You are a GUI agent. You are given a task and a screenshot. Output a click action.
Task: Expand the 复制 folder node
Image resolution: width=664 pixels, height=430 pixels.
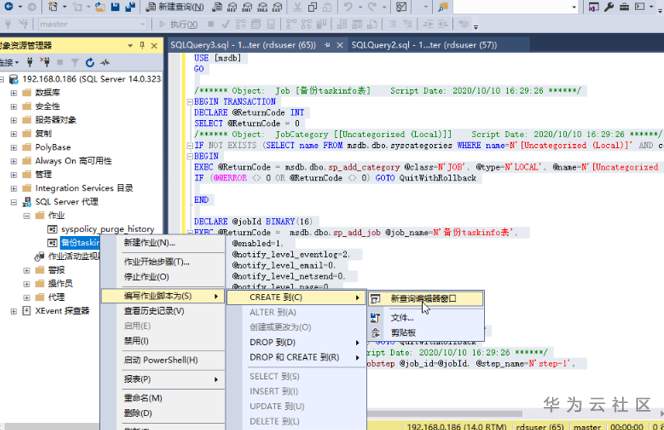pyautogui.click(x=14, y=133)
